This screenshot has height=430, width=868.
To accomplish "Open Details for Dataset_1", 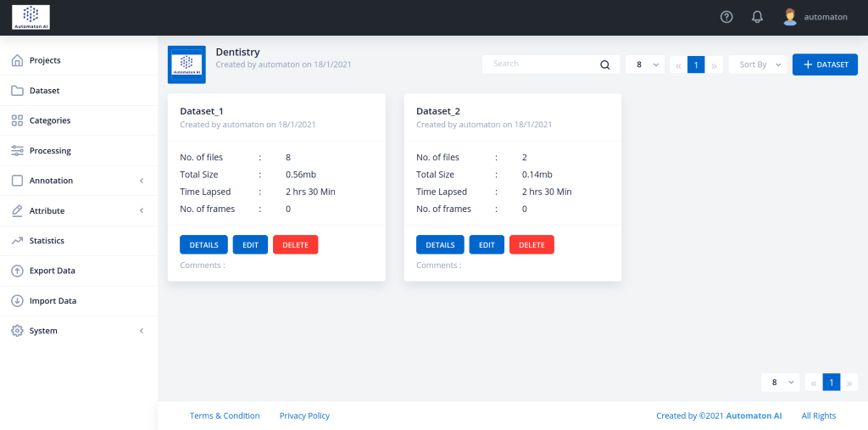I will (203, 244).
